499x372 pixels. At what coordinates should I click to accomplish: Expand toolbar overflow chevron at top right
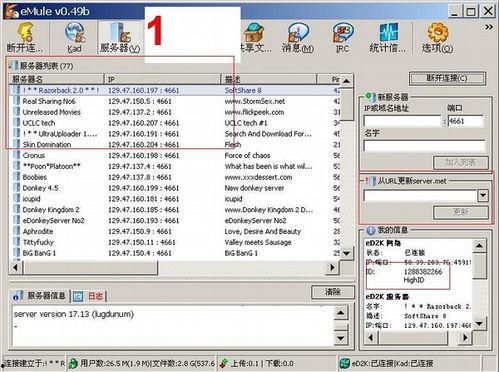pos(489,27)
